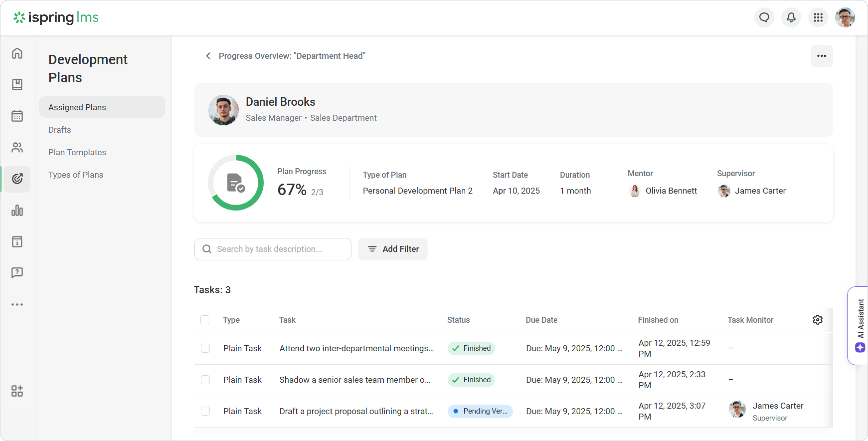
Task: Check the 'Draft a project proposal' task
Action: [205, 411]
